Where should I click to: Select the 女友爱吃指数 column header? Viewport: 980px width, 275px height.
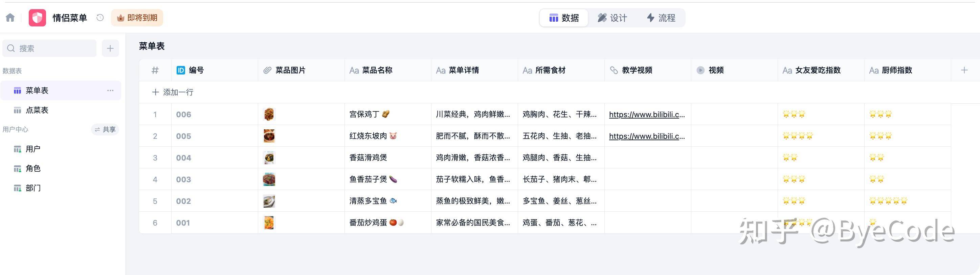pos(821,70)
